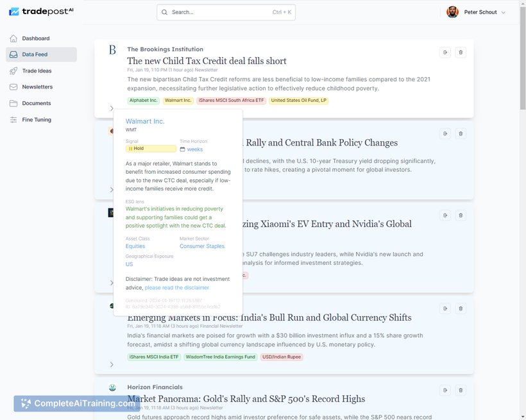Click the USD/Indian Rupee tag

point(282,357)
